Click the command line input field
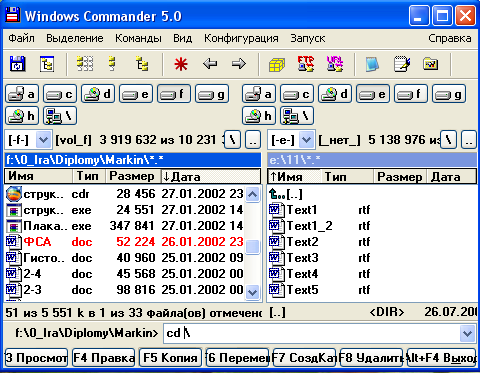 click(311, 333)
